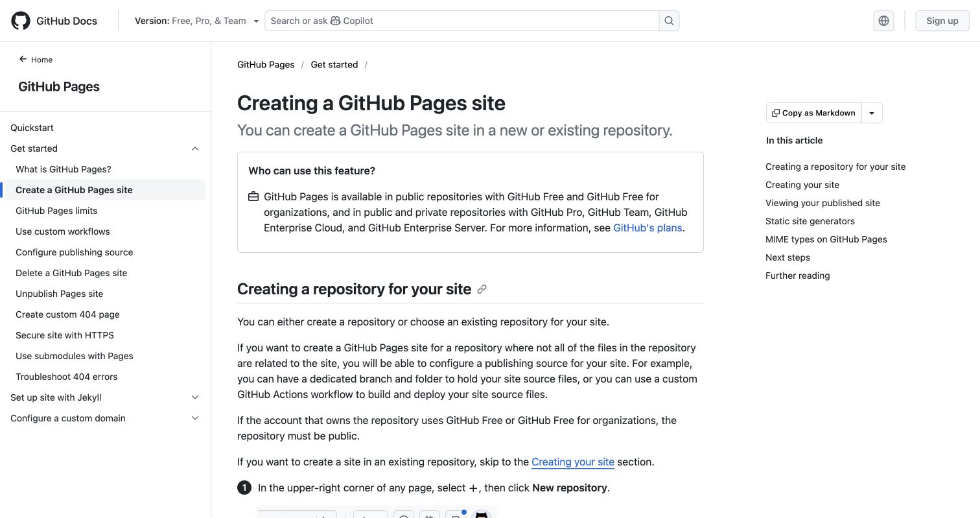Jump to 'MIME types on GitHub Pages'
Image resolution: width=980 pixels, height=518 pixels.
[826, 239]
